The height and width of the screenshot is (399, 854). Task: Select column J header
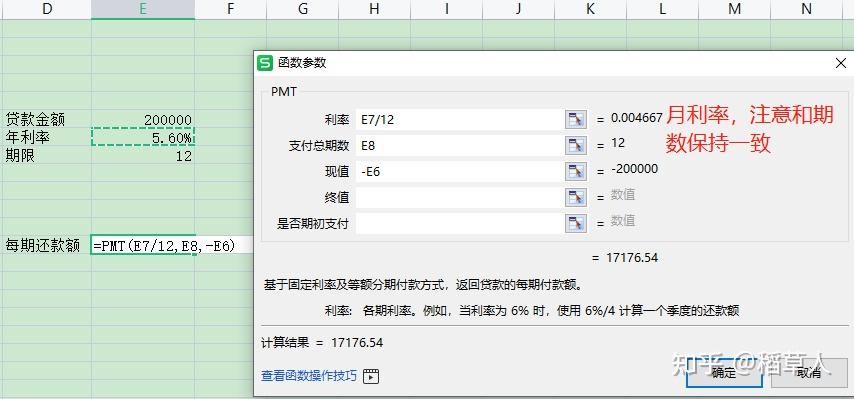tap(518, 9)
